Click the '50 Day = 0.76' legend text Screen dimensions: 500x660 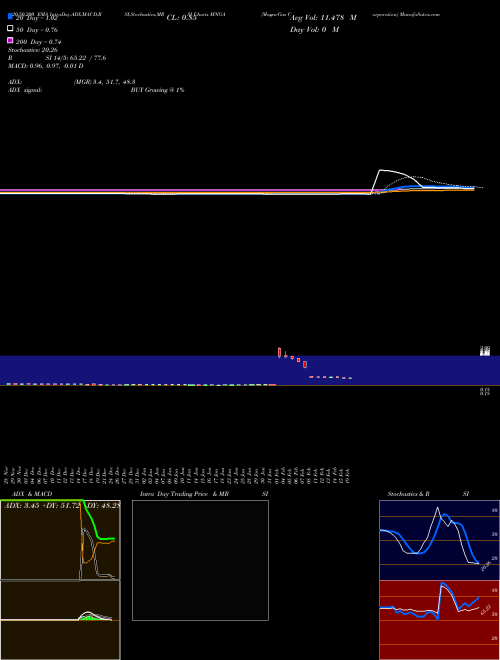[37, 30]
